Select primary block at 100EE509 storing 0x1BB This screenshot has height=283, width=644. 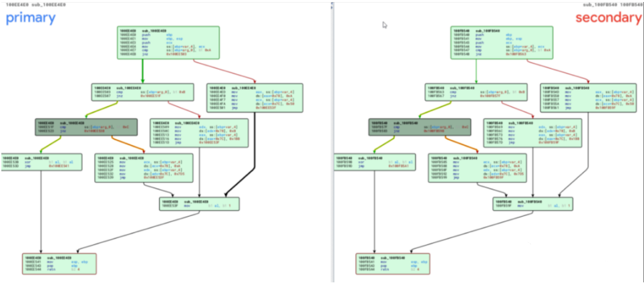tap(199, 133)
